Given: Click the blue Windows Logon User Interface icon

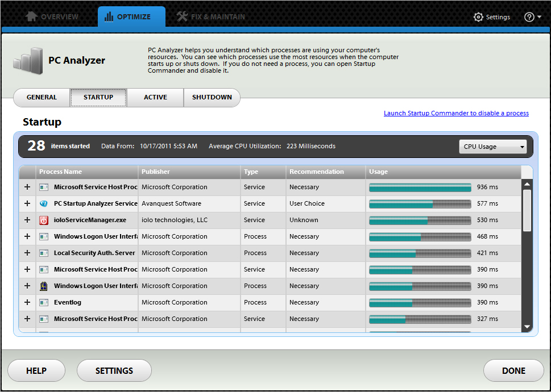Looking at the screenshot, I should pos(44,286).
